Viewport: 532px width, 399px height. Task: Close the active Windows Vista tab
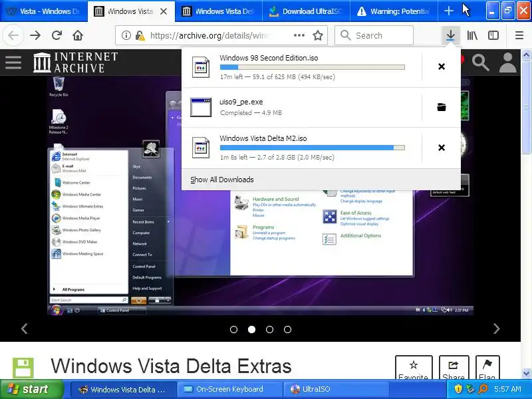pyautogui.click(x=164, y=11)
